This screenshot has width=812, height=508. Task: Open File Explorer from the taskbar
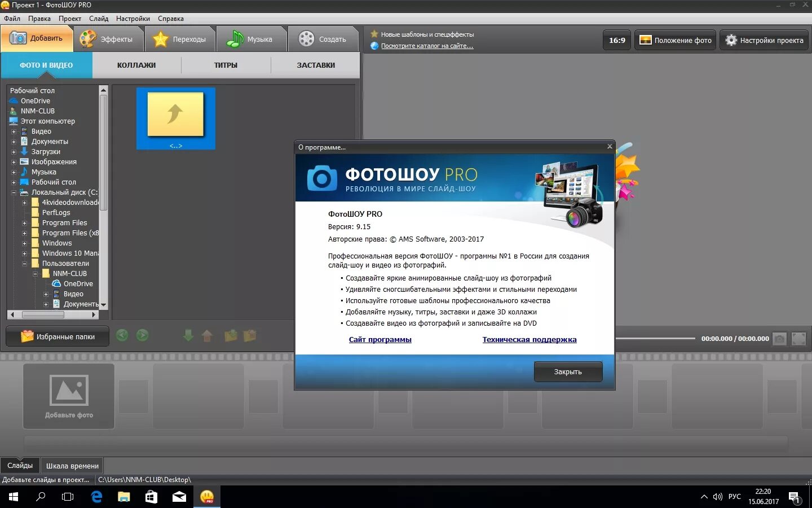point(124,497)
